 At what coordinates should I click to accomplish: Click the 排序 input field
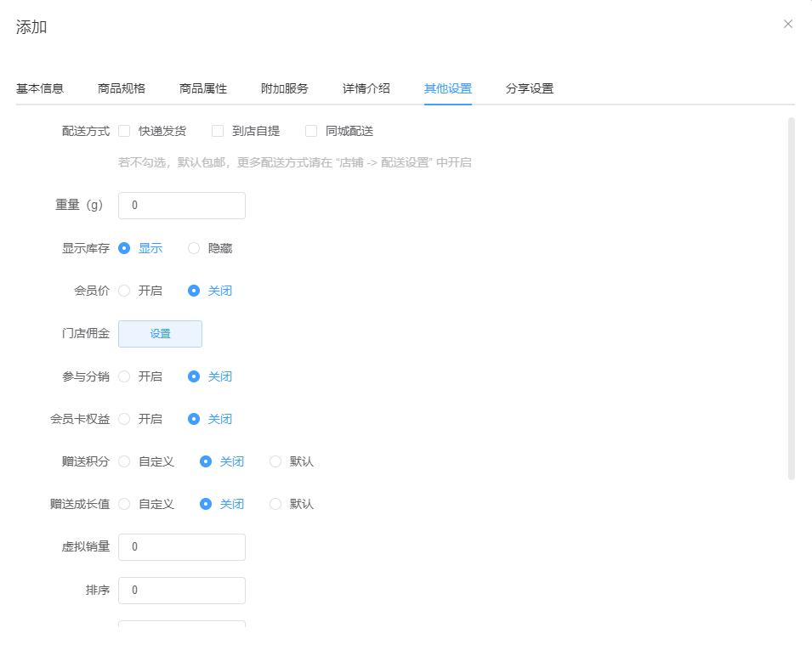(182, 591)
